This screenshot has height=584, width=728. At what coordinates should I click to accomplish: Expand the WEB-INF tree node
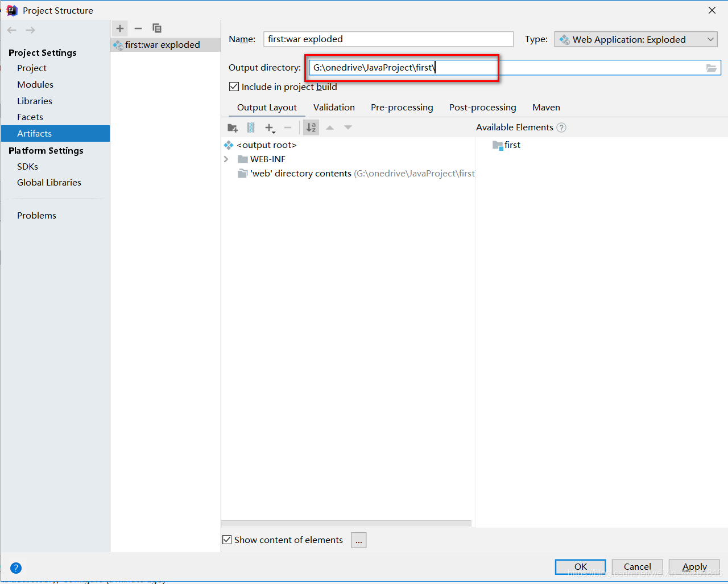226,159
